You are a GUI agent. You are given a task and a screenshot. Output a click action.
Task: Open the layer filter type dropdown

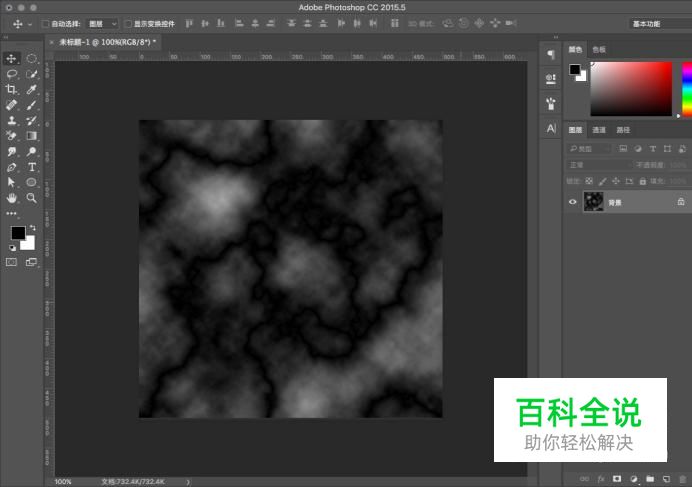click(x=589, y=149)
